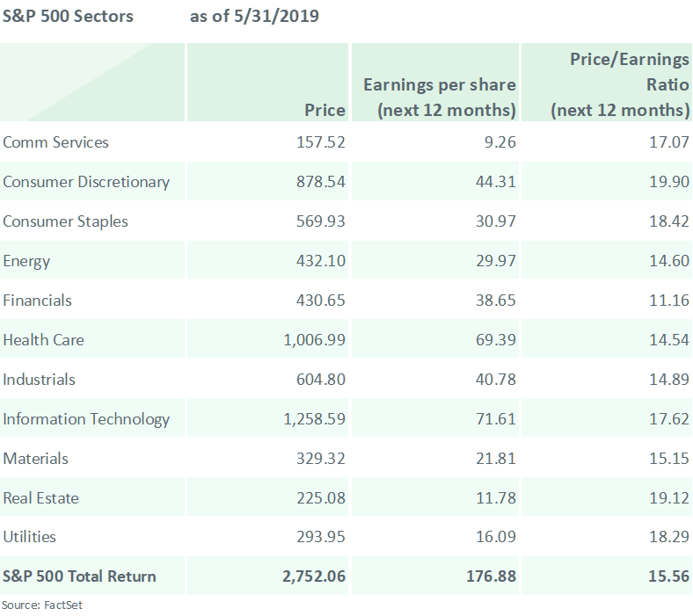Click the 'Financials' row label

[x=37, y=301]
